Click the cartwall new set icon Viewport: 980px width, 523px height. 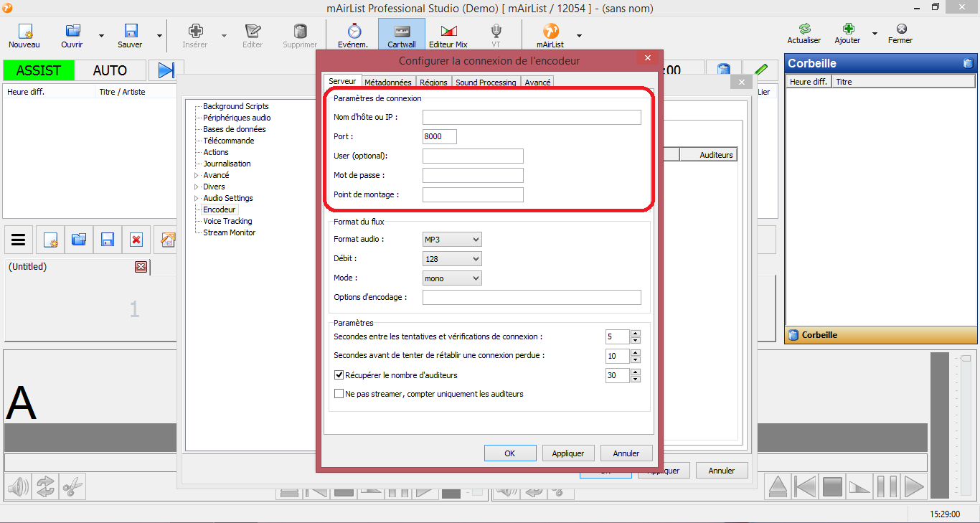coord(50,240)
